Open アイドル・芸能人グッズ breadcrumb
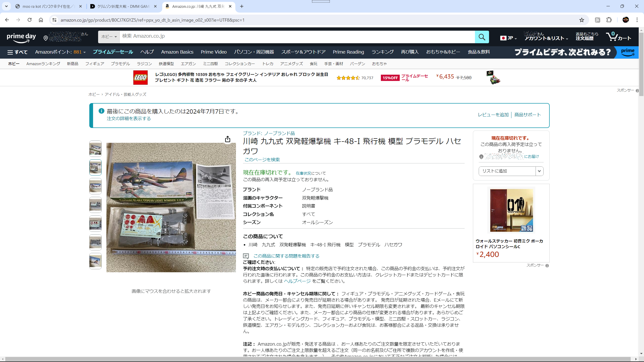Viewport: 644px width, 362px height. pos(125,94)
